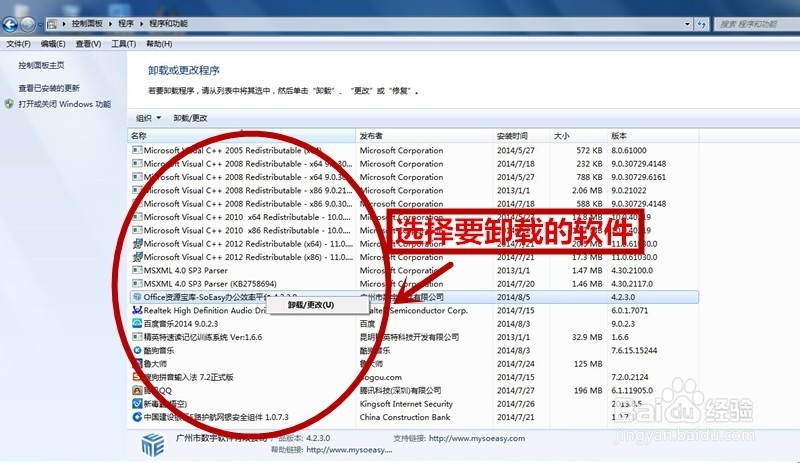Open the 编辑(E) menu
Image resolution: width=800 pixels, height=463 pixels.
[x=53, y=44]
